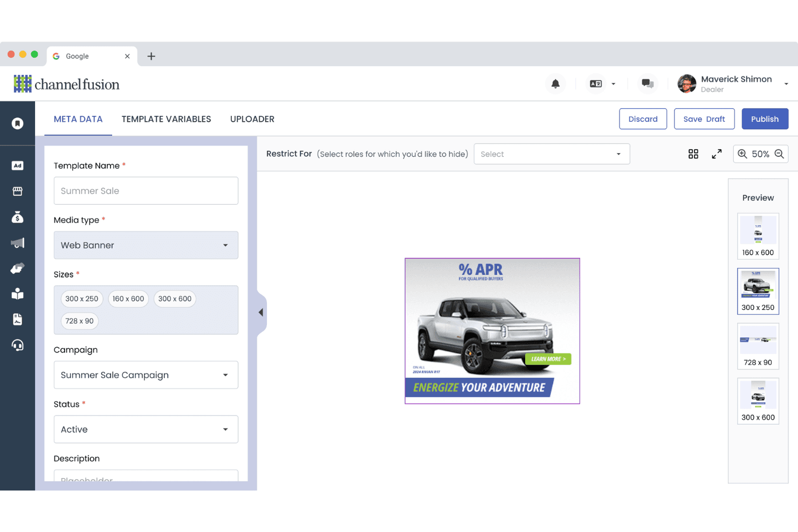
Task: Click the Publish button
Action: point(765,119)
